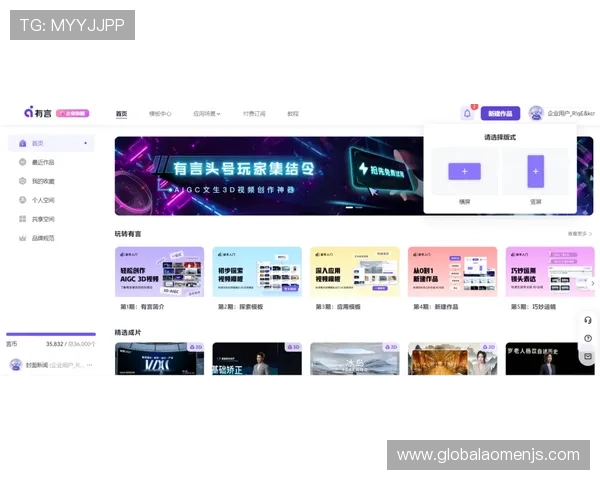600x480 pixels.
Task: Open the customer service headset icon
Action: click(588, 320)
